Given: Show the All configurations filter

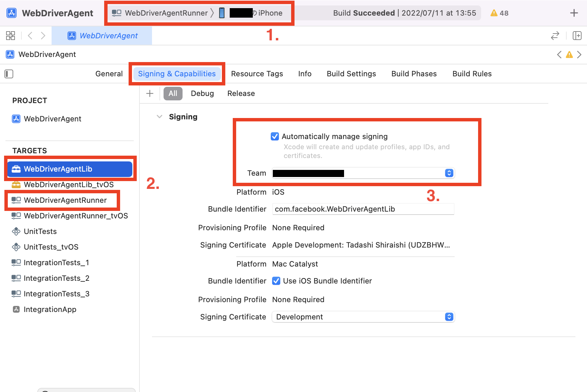Looking at the screenshot, I should pos(173,94).
